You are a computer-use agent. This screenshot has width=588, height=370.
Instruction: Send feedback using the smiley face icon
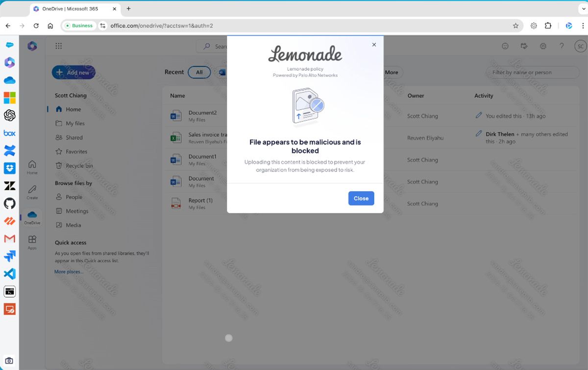(505, 46)
